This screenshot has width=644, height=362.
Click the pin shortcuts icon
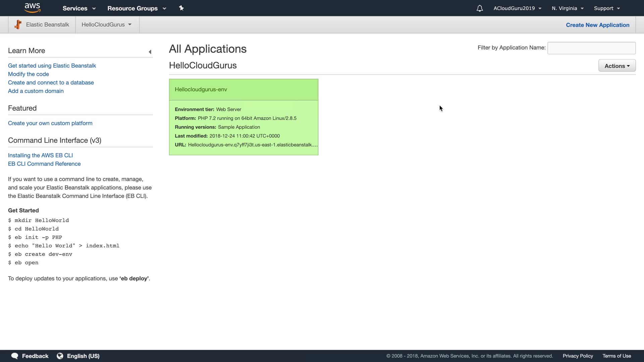click(x=181, y=8)
